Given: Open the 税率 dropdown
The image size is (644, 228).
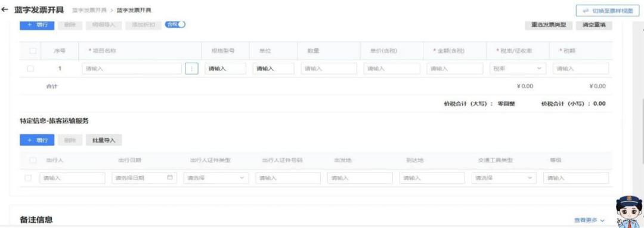Looking at the screenshot, I should [518, 69].
